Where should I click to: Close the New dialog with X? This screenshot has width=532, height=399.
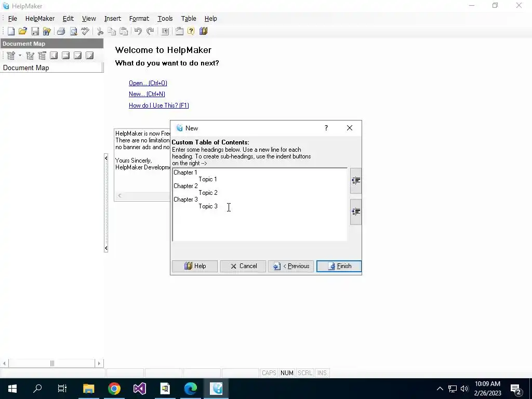click(350, 128)
